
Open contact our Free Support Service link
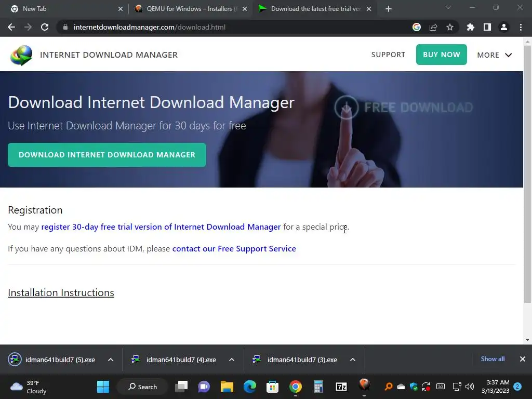(x=234, y=249)
